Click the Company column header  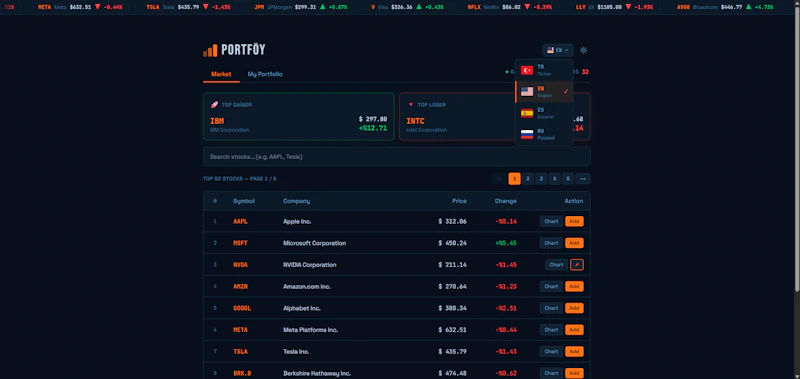click(x=296, y=201)
